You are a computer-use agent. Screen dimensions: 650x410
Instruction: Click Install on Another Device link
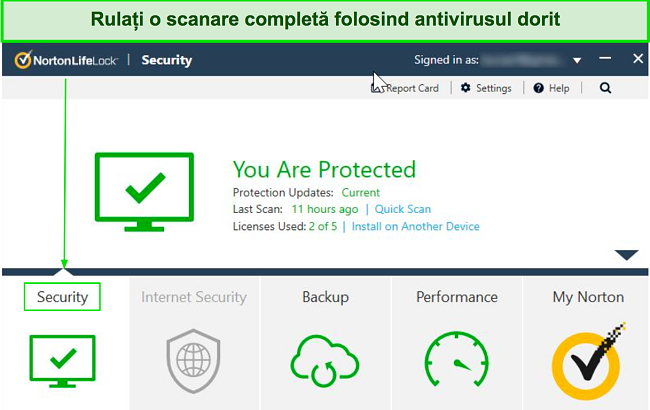[416, 227]
